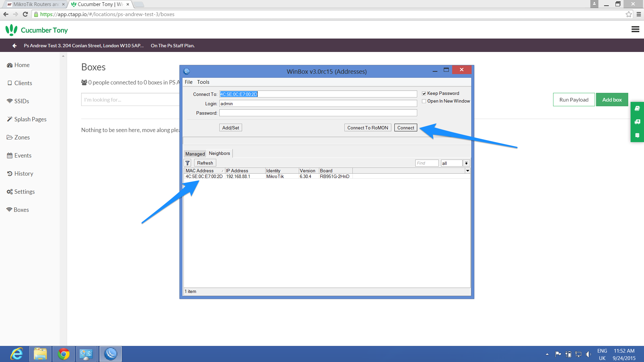This screenshot has height=362, width=644.
Task: Click the Find field in WinBox
Action: coord(427,163)
